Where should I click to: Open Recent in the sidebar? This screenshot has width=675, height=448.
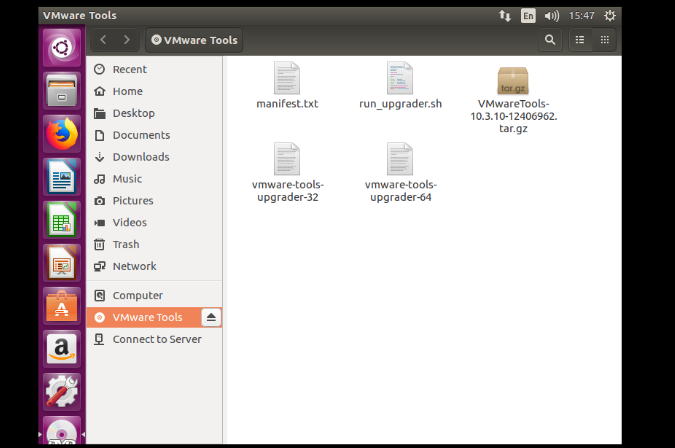(x=154, y=69)
